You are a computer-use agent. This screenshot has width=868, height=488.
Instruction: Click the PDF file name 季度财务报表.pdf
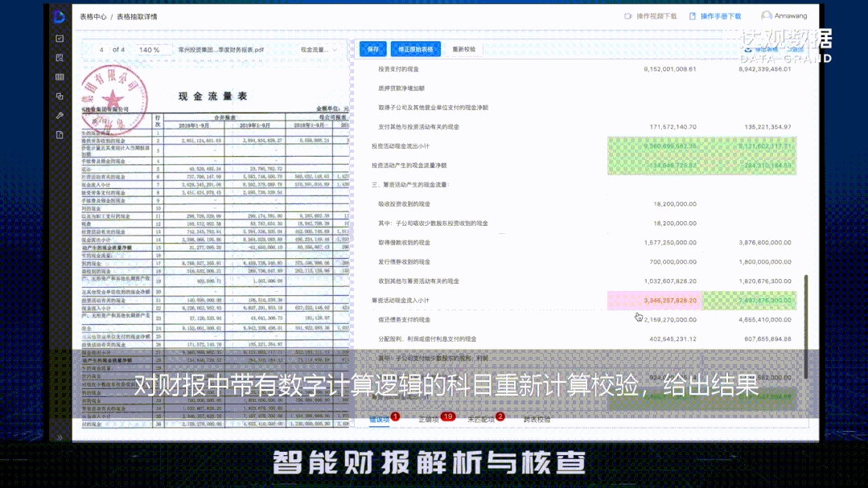coord(221,50)
